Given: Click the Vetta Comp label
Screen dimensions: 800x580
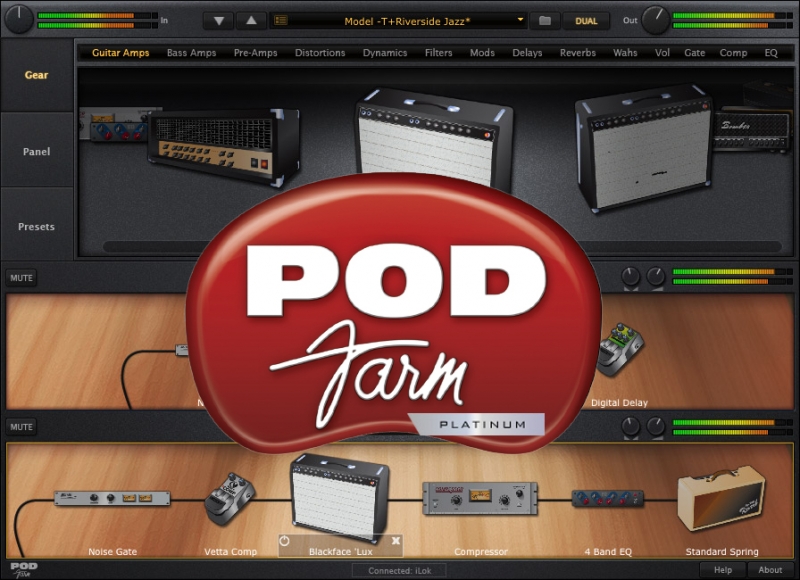Looking at the screenshot, I should (x=230, y=551).
